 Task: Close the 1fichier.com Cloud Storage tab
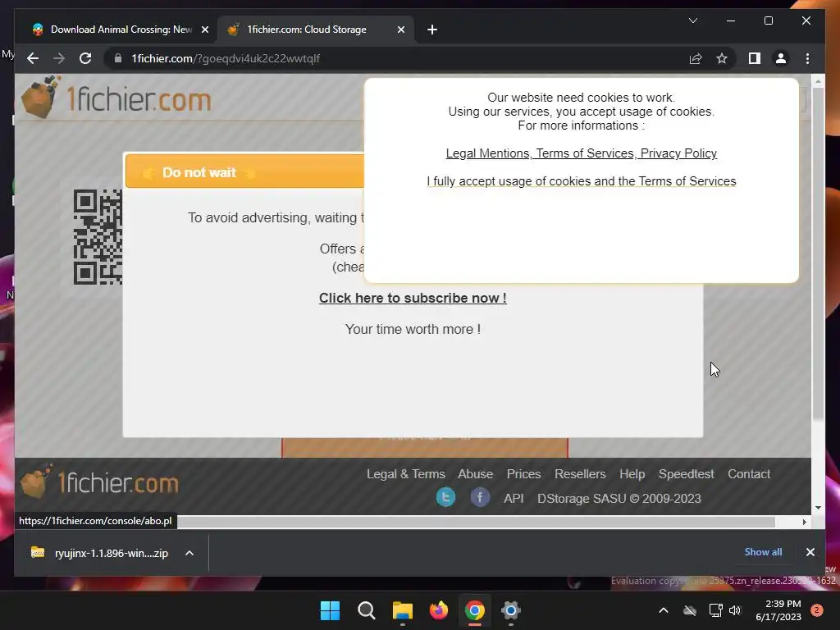(x=400, y=30)
